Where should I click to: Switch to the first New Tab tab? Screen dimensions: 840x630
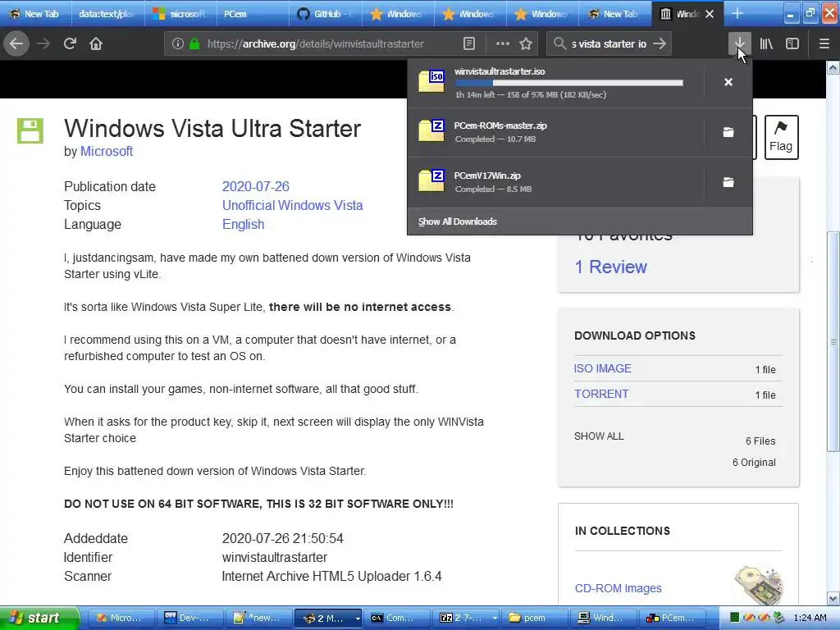click(36, 14)
